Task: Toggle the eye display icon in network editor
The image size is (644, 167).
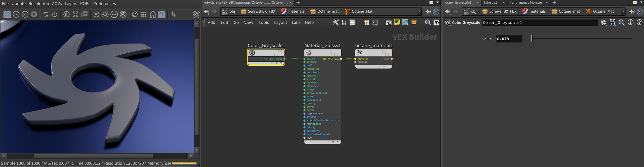Action: point(436,23)
